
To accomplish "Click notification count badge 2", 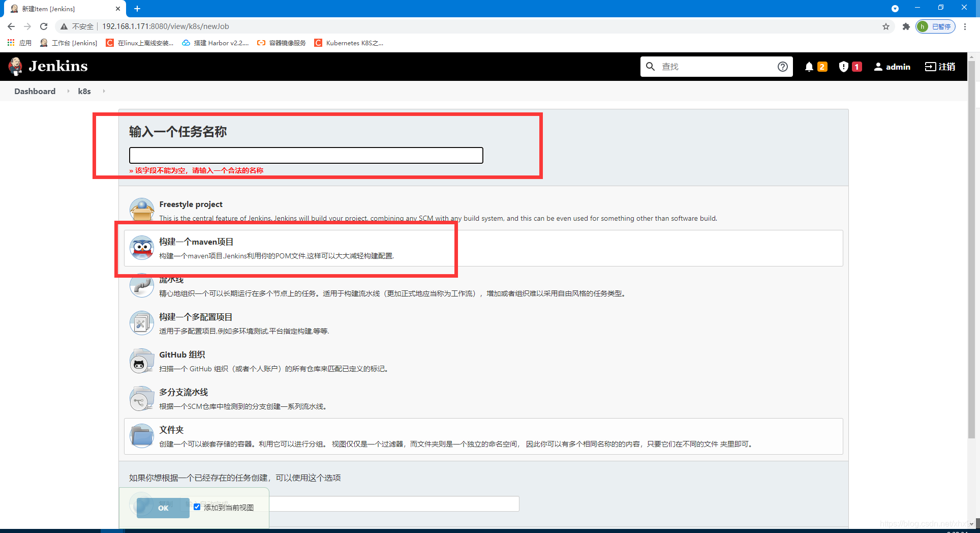I will (x=822, y=67).
